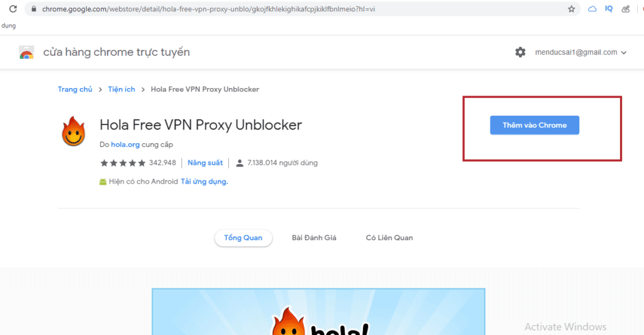The width and height of the screenshot is (644, 335).
Task: Open the Tiện ích breadcrumb link
Action: [121, 89]
